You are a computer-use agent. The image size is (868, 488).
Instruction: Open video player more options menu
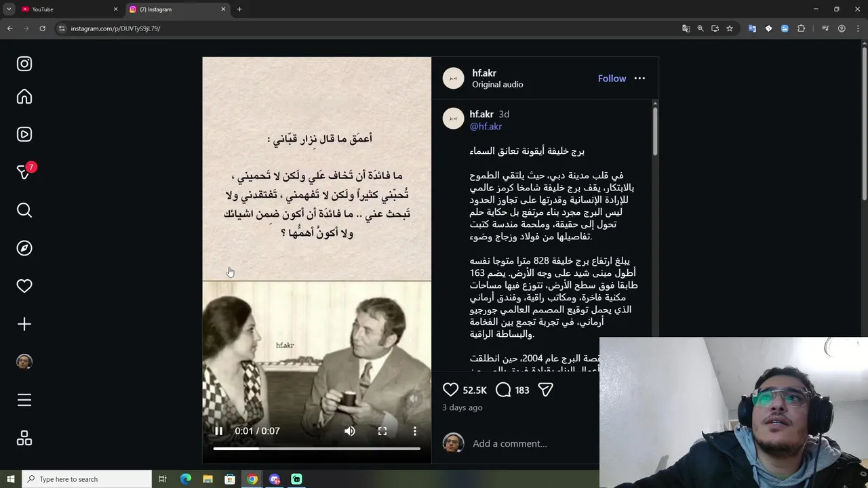[x=415, y=431]
